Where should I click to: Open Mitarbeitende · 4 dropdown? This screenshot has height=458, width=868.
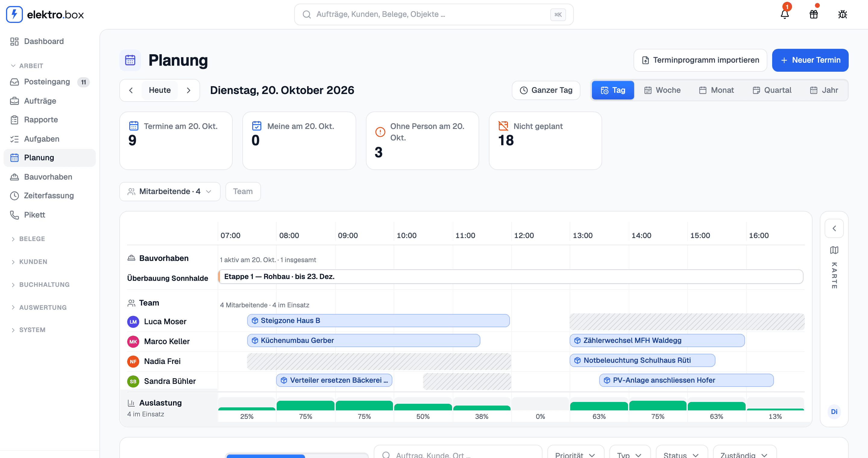(170, 192)
